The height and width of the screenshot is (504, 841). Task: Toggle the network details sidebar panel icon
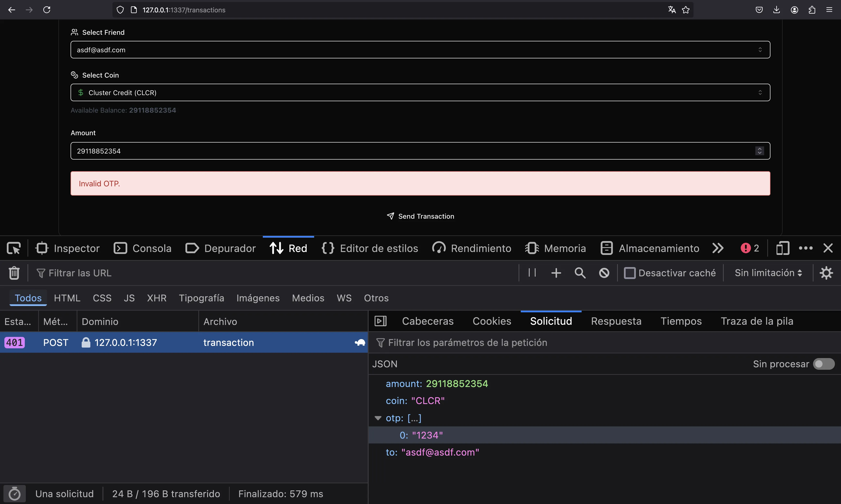(380, 321)
